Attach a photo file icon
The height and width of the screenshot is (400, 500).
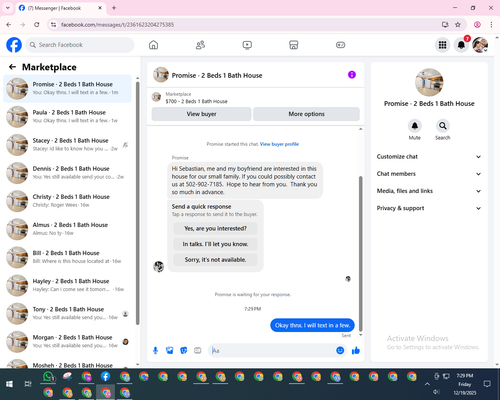(170, 350)
